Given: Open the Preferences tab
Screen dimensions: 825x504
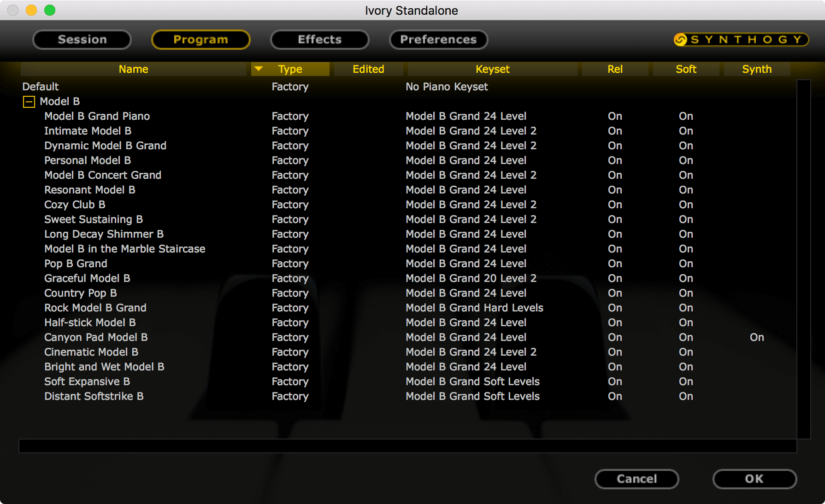Looking at the screenshot, I should (x=438, y=40).
